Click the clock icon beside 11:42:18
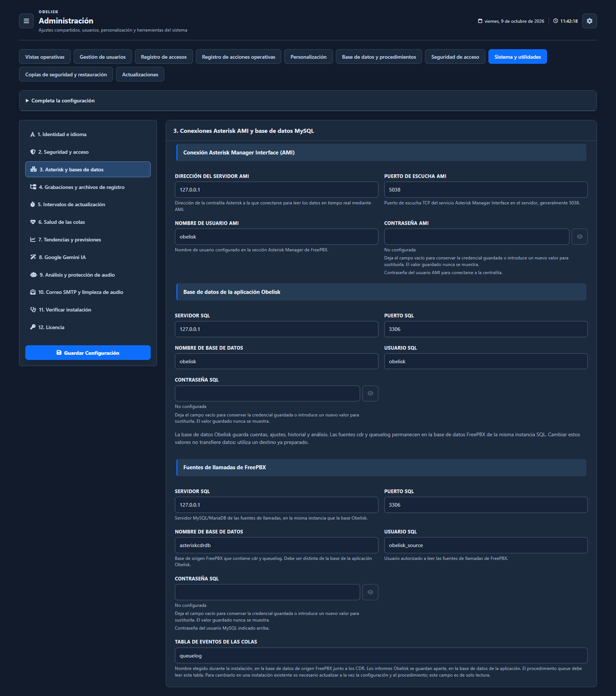 click(x=555, y=21)
